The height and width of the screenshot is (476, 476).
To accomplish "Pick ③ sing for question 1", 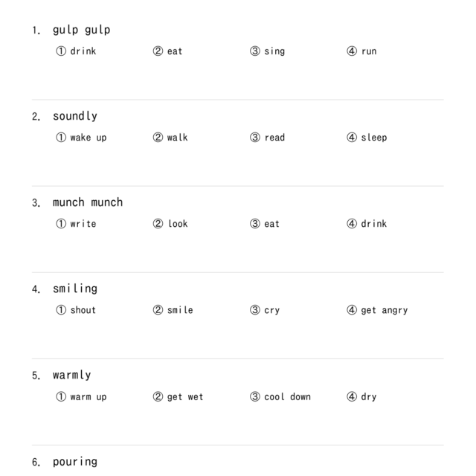I will (268, 51).
